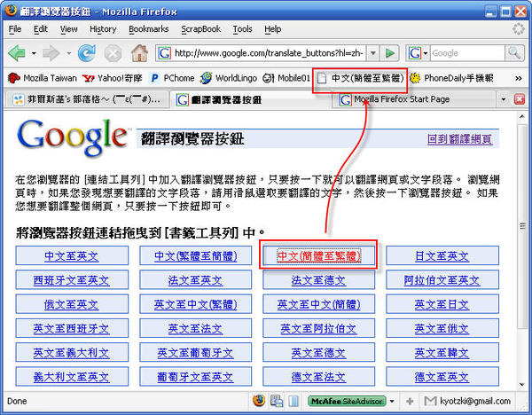The height and width of the screenshot is (415, 532).
Task: Click the plus icon in status bar
Action: (410, 401)
